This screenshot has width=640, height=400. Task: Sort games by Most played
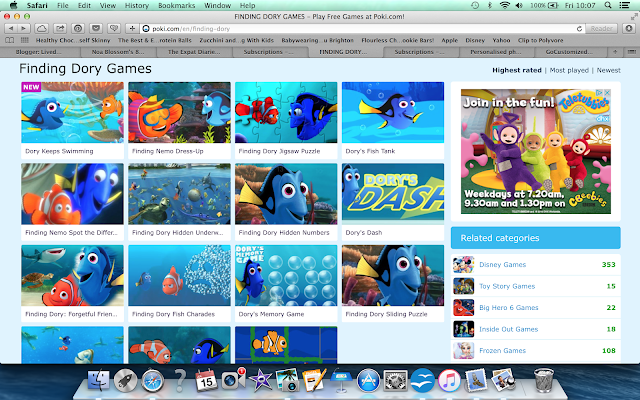click(x=569, y=70)
